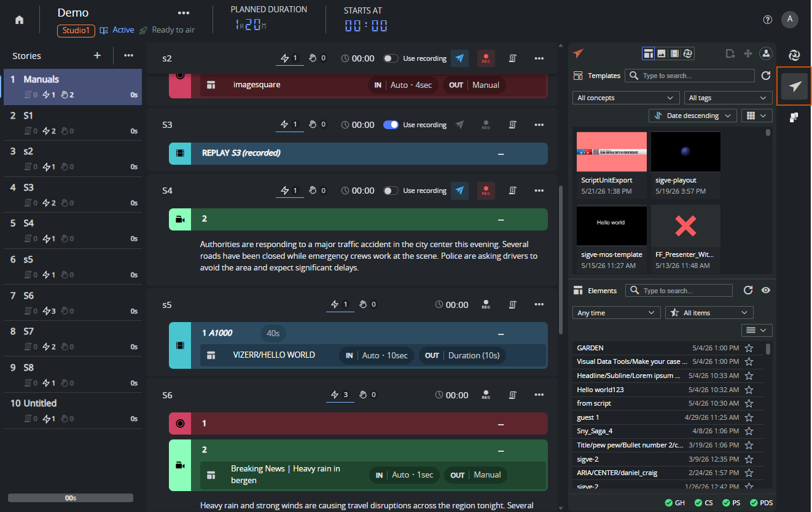This screenshot has width=812, height=512.
Task: Open the Date descending sort dropdown
Action: [x=693, y=116]
